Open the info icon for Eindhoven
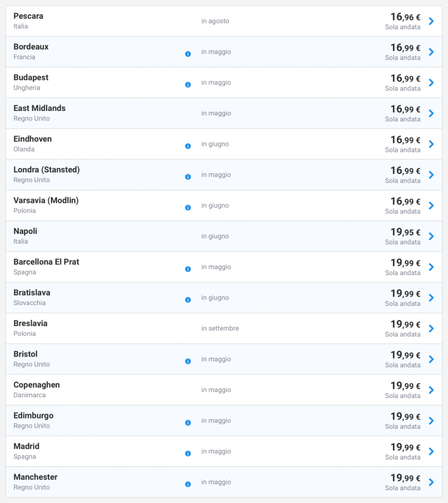448x503 pixels. [188, 146]
